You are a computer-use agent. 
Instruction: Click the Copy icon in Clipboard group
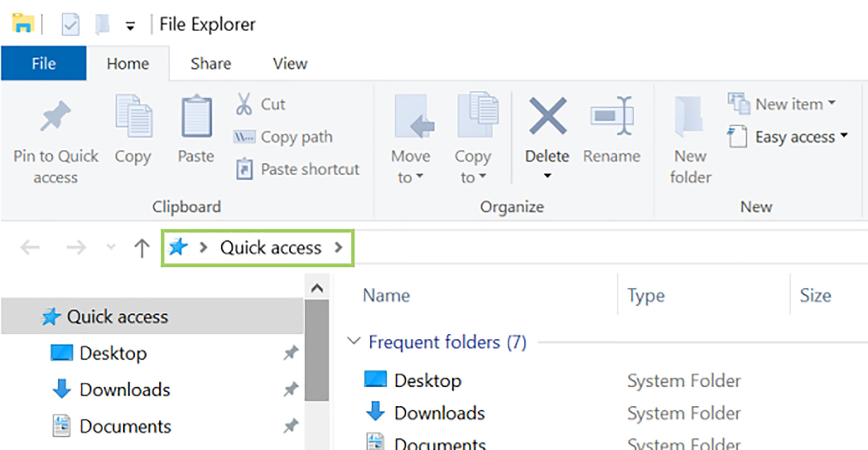click(134, 115)
